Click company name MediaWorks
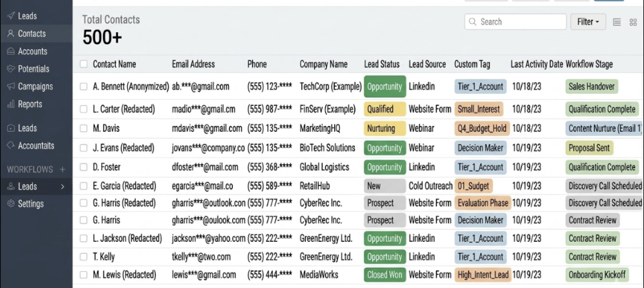 (319, 275)
